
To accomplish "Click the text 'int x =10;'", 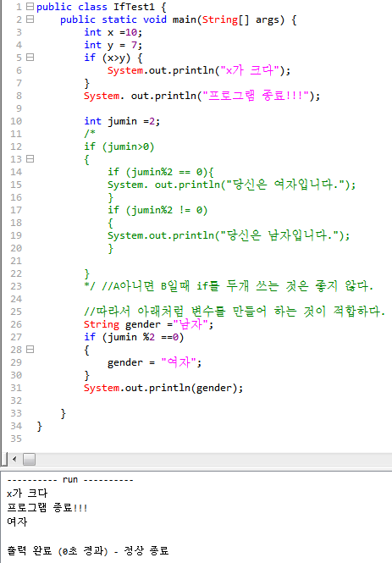I will (x=113, y=32).
